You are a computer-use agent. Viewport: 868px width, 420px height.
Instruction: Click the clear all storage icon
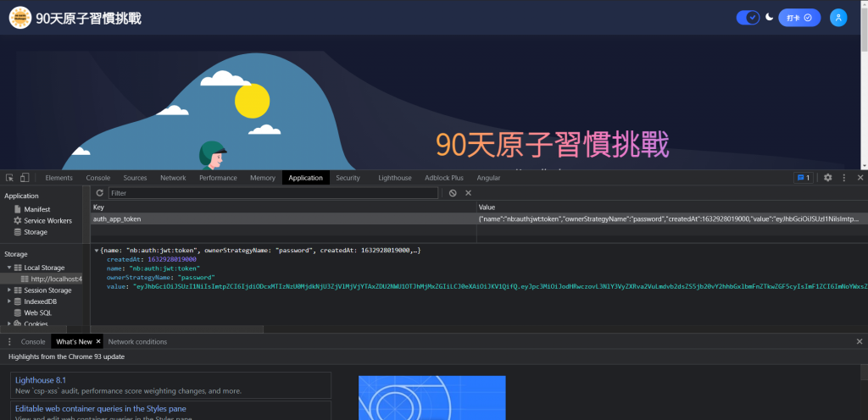pos(453,193)
